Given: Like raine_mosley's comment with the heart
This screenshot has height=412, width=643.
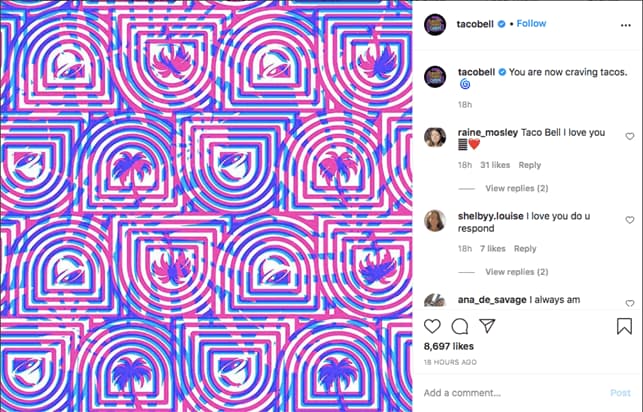Looking at the screenshot, I should [629, 136].
